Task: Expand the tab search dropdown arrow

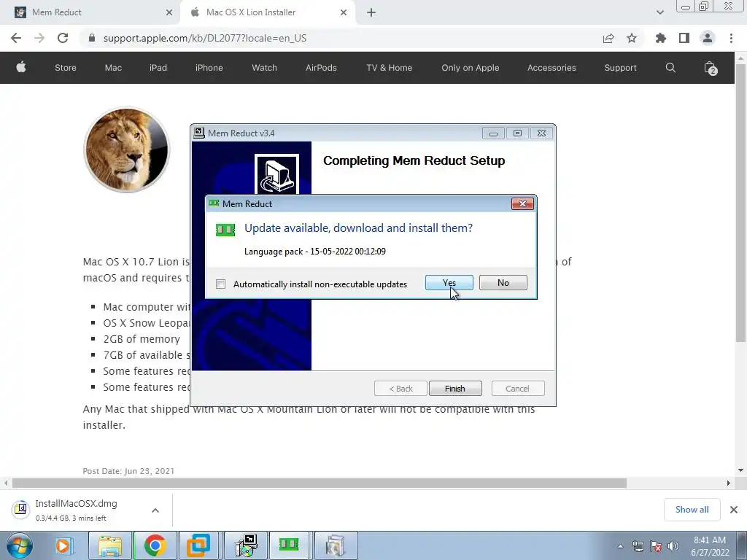Action: point(659,12)
